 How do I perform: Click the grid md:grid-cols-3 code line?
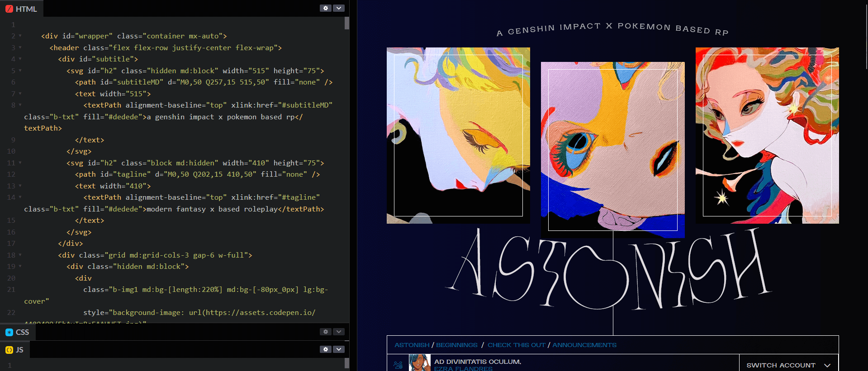(x=155, y=255)
